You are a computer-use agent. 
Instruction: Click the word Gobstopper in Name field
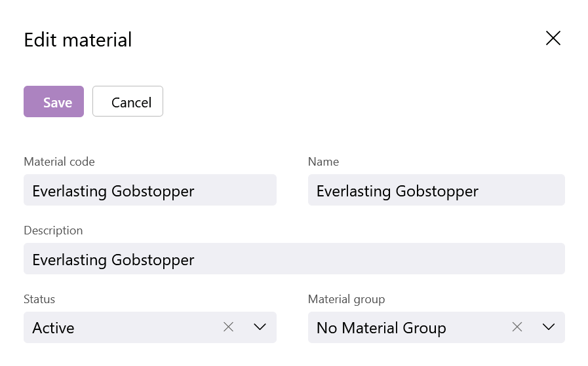pos(437,191)
